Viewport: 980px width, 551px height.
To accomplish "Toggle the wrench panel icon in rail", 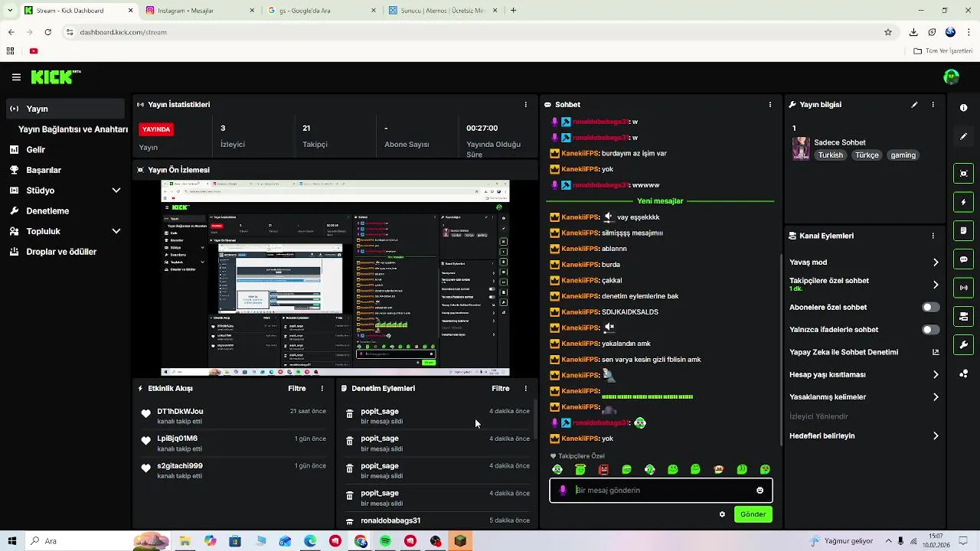I will 963,344.
